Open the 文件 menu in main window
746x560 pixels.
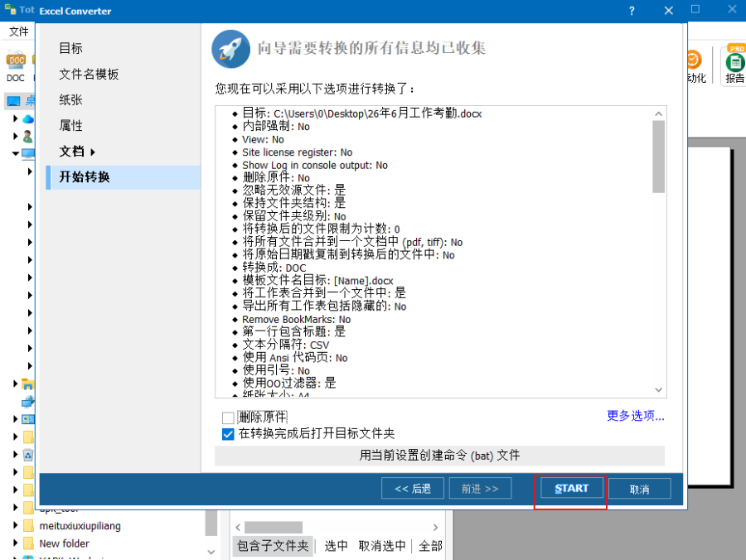(19, 31)
